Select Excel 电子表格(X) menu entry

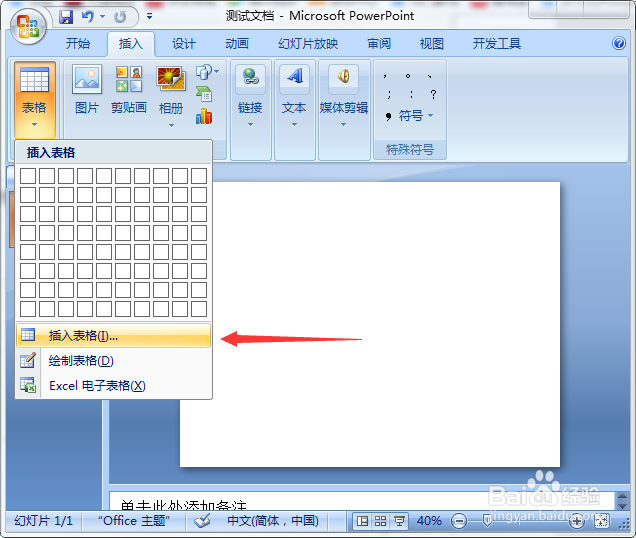pos(114,385)
